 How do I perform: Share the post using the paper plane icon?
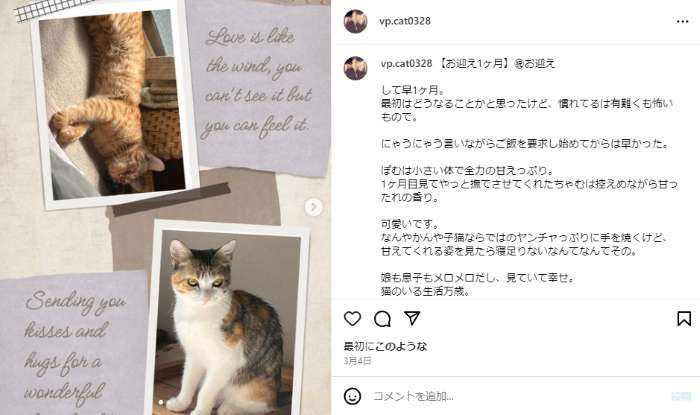(x=412, y=318)
